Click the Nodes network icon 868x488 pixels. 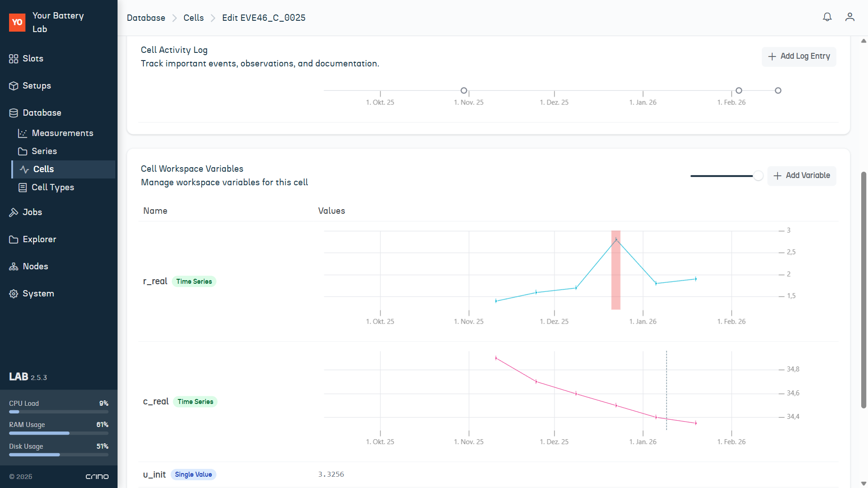pyautogui.click(x=14, y=267)
